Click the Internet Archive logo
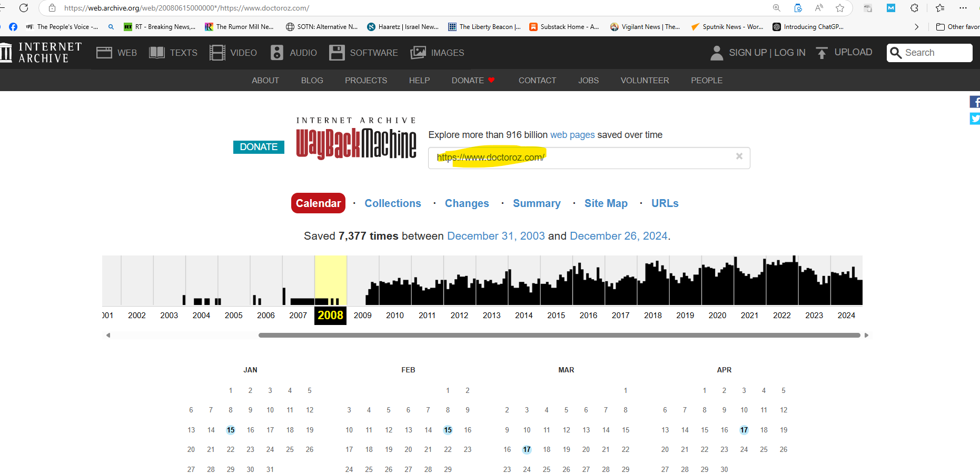Screen dimensions: 980x473 41,53
